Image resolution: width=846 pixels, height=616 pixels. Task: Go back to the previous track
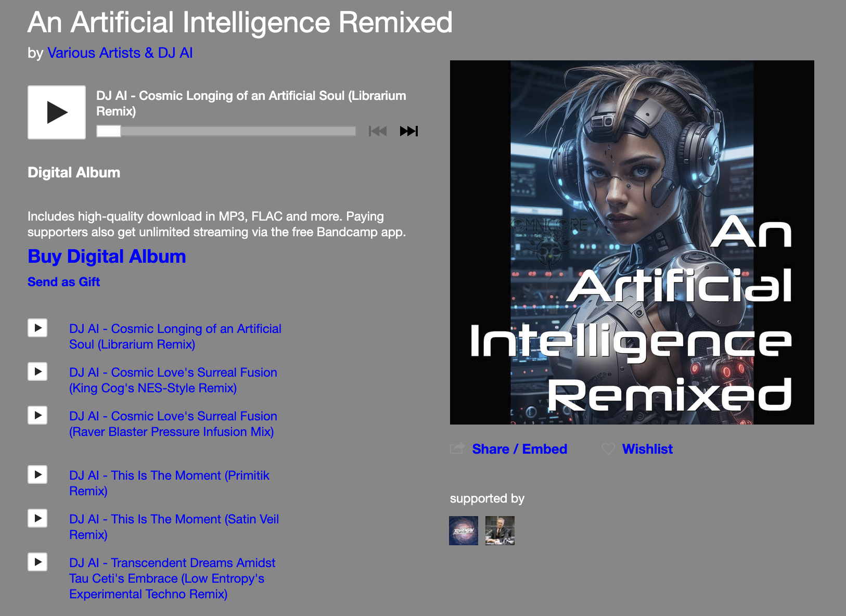377,131
